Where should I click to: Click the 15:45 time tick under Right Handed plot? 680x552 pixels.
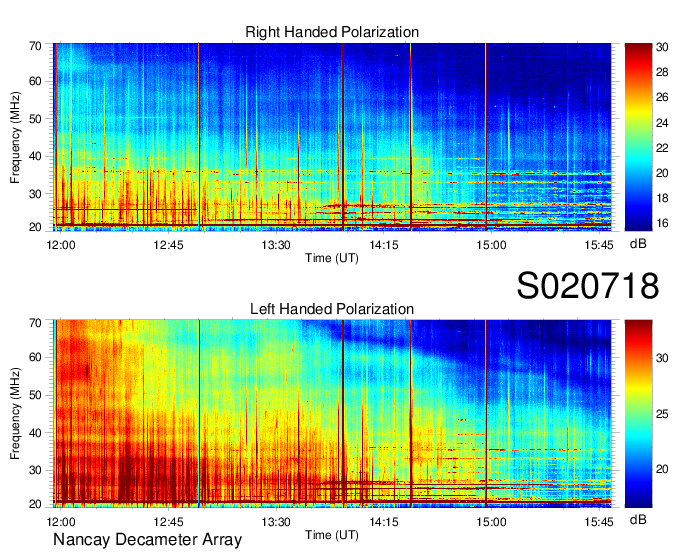(x=599, y=245)
